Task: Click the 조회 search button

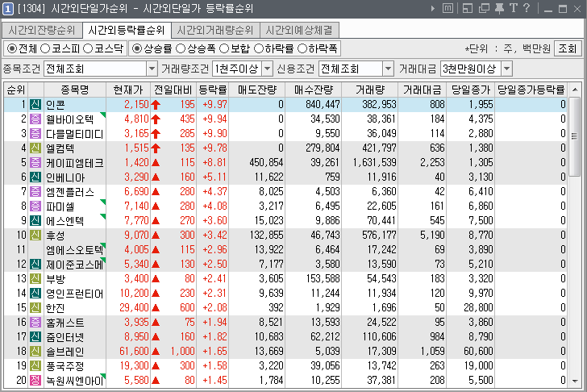Action: click(567, 48)
